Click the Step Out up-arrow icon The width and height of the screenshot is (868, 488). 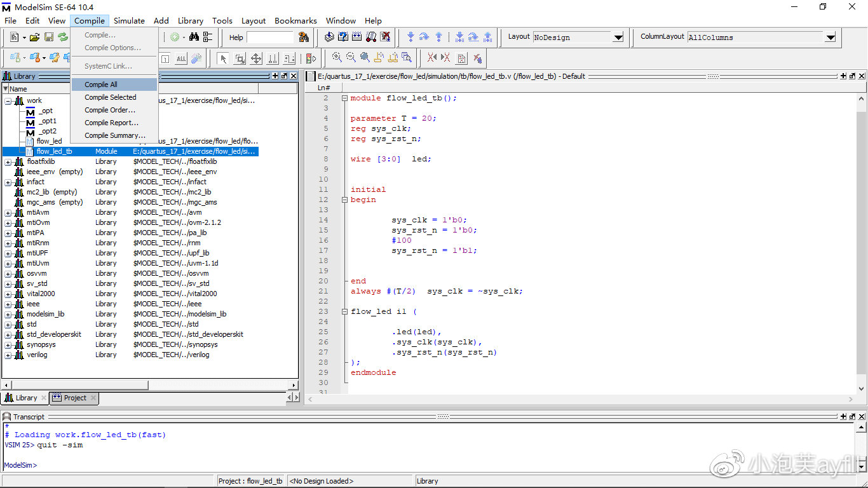438,37
